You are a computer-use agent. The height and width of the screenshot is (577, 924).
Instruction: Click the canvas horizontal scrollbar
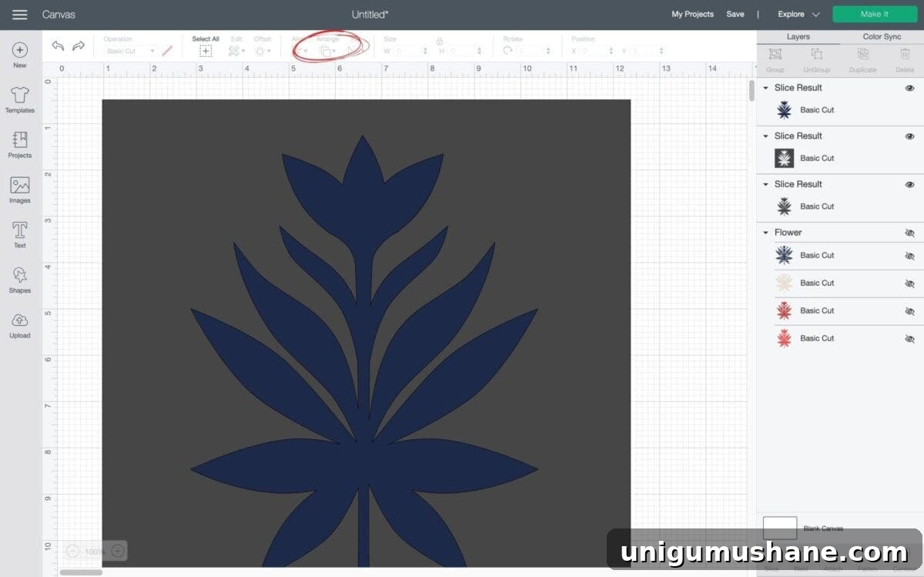81,572
